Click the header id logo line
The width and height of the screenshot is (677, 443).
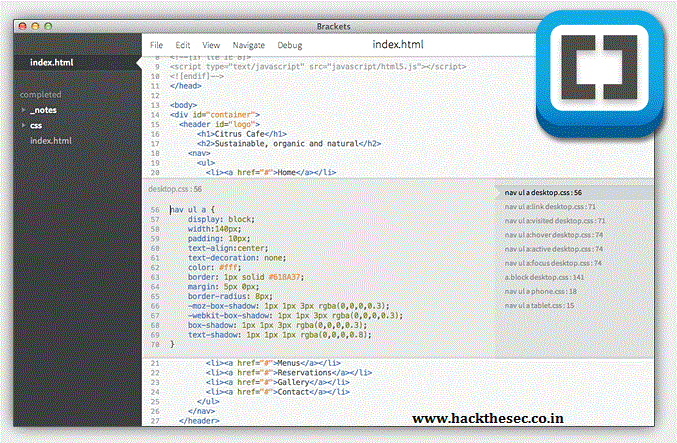(x=219, y=124)
